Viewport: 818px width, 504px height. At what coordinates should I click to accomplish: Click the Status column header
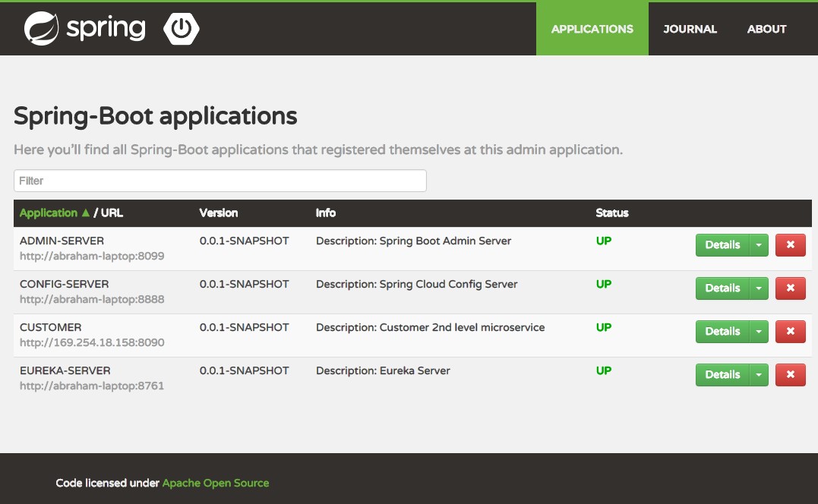click(x=612, y=213)
